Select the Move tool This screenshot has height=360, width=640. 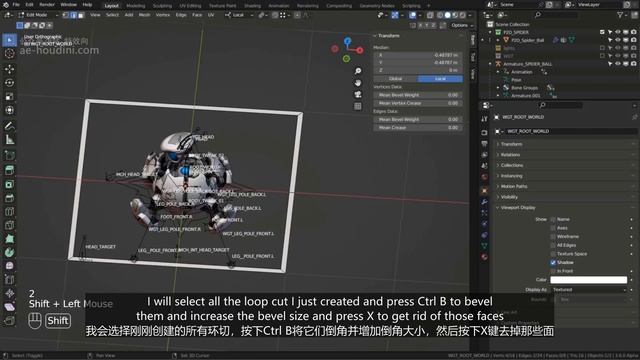tap(9, 69)
